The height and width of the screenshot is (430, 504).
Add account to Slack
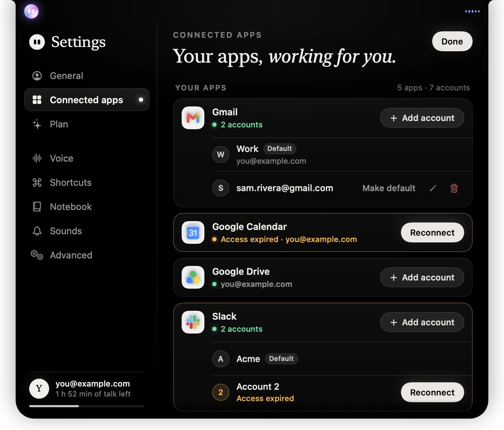[x=422, y=322]
